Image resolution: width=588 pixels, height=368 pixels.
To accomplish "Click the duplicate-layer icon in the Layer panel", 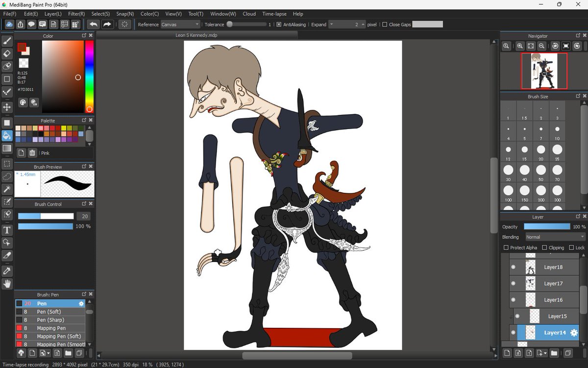I will tap(567, 353).
